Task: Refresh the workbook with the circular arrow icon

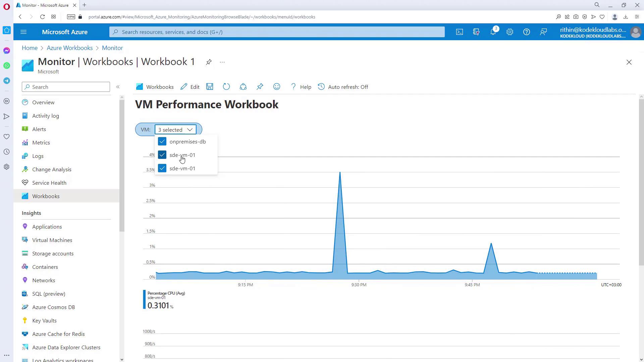Action: [226, 87]
